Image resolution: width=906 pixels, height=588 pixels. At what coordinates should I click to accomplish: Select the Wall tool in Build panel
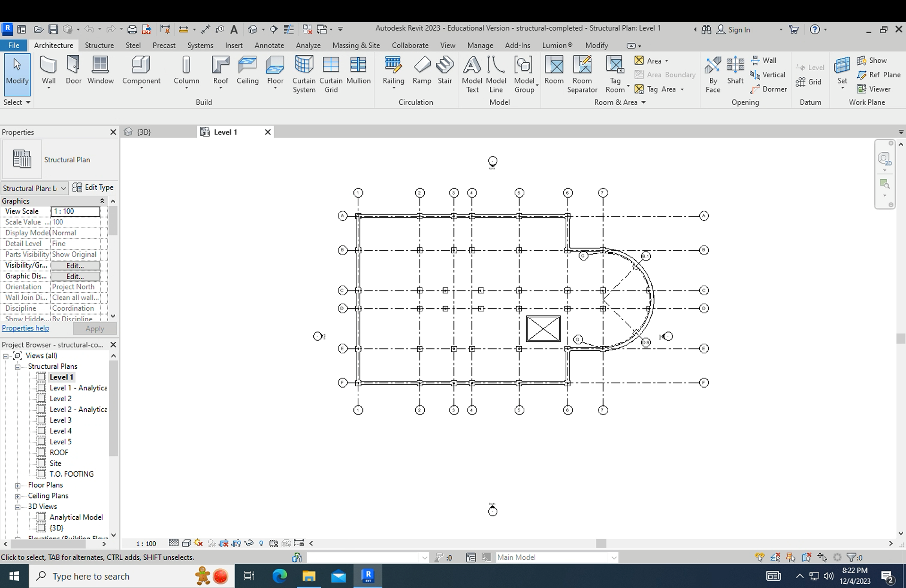[x=49, y=71]
